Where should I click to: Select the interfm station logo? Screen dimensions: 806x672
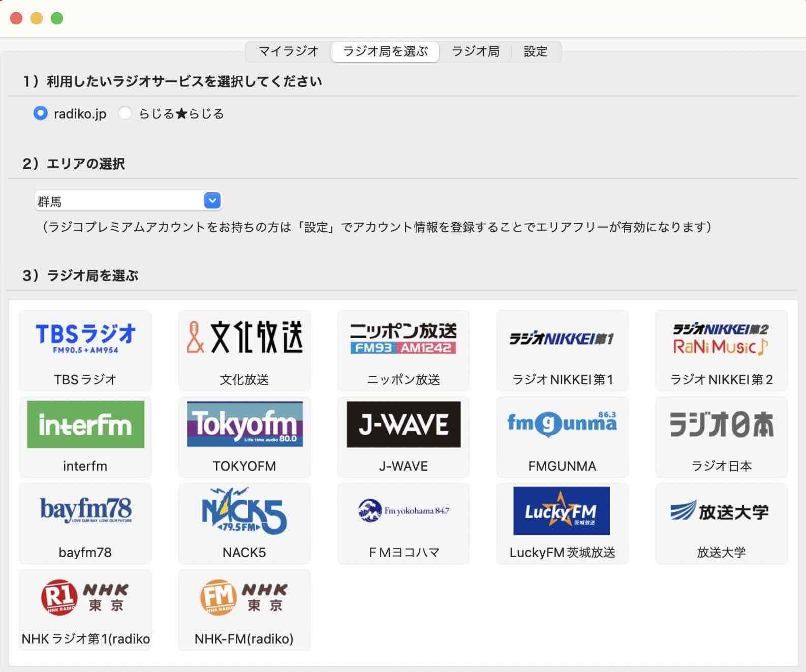pyautogui.click(x=85, y=424)
